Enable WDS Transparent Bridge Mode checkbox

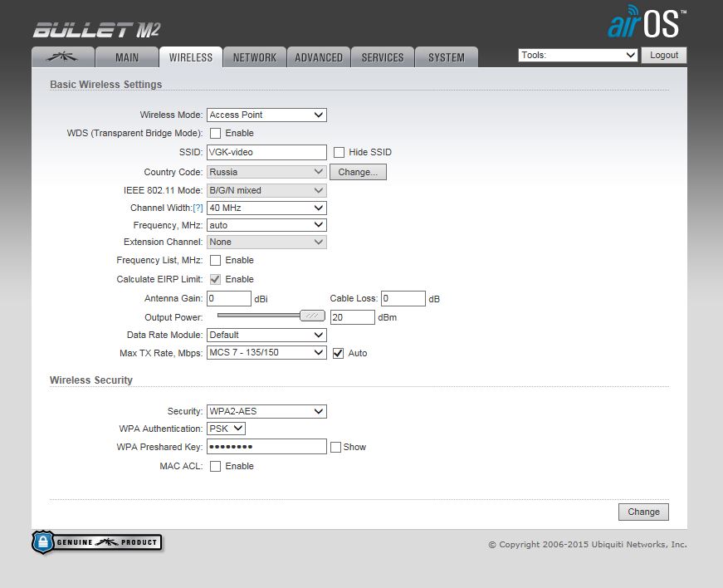(215, 133)
